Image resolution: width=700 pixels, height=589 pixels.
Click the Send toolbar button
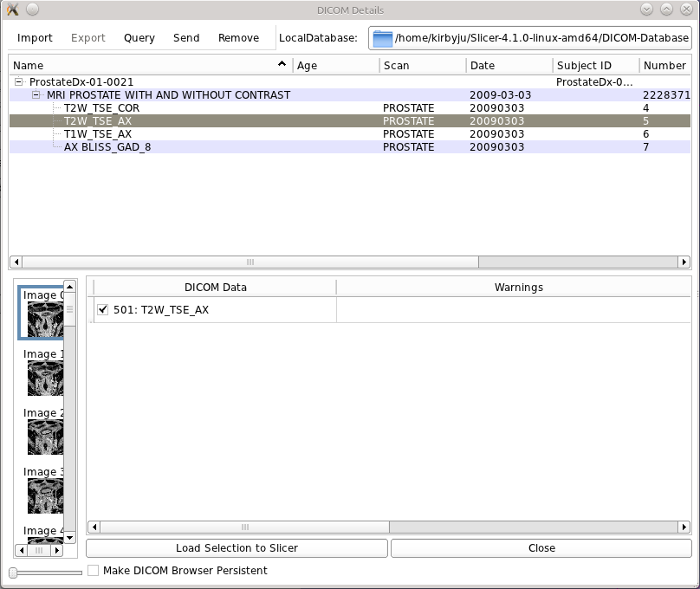(x=186, y=38)
